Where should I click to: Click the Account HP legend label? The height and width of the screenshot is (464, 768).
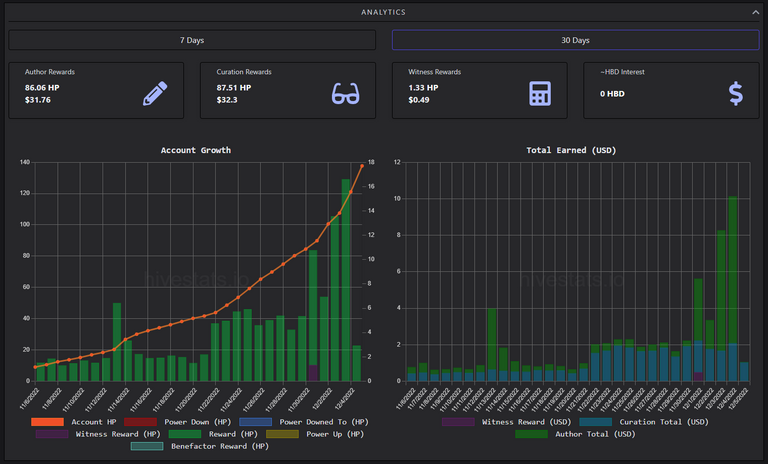94,422
